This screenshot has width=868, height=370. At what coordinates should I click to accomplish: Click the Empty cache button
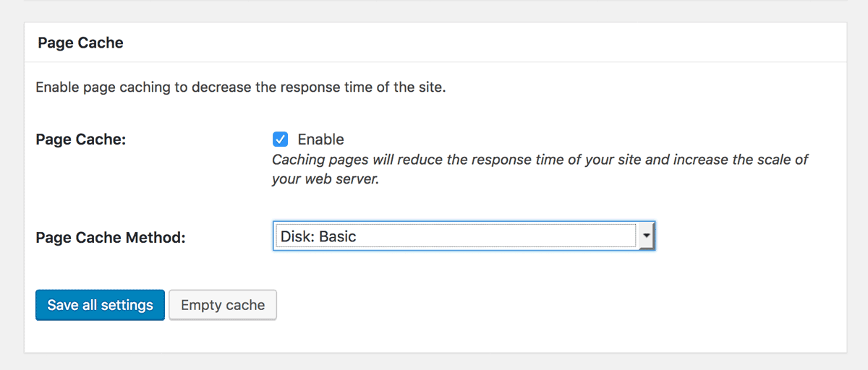(x=223, y=305)
